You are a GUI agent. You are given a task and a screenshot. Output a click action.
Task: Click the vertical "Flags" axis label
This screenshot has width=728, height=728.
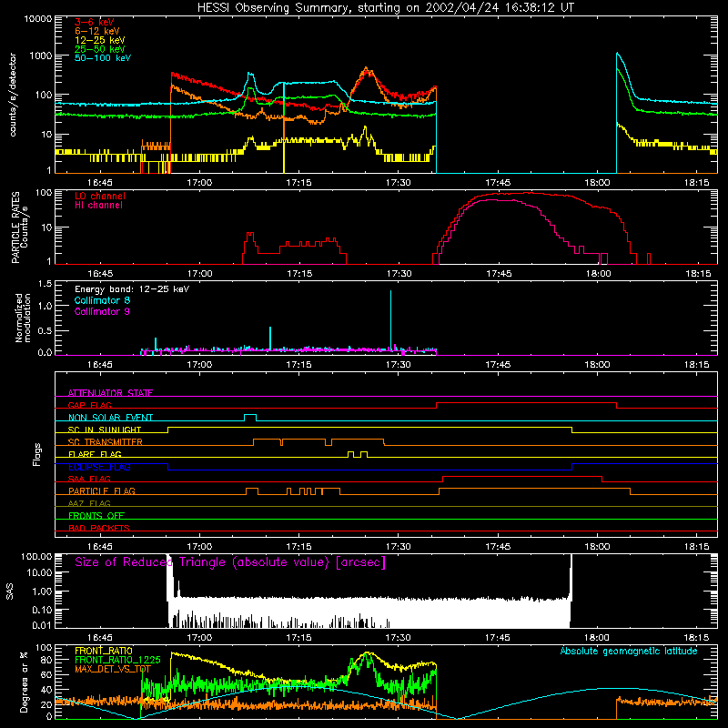(x=36, y=454)
